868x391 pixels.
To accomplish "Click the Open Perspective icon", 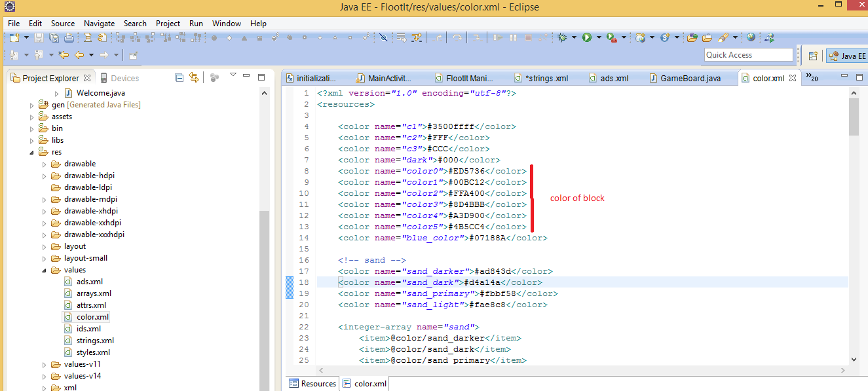I will pos(813,56).
